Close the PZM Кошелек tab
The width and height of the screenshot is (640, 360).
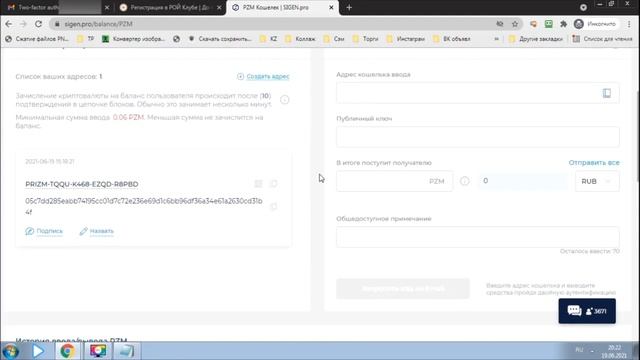[x=331, y=7]
